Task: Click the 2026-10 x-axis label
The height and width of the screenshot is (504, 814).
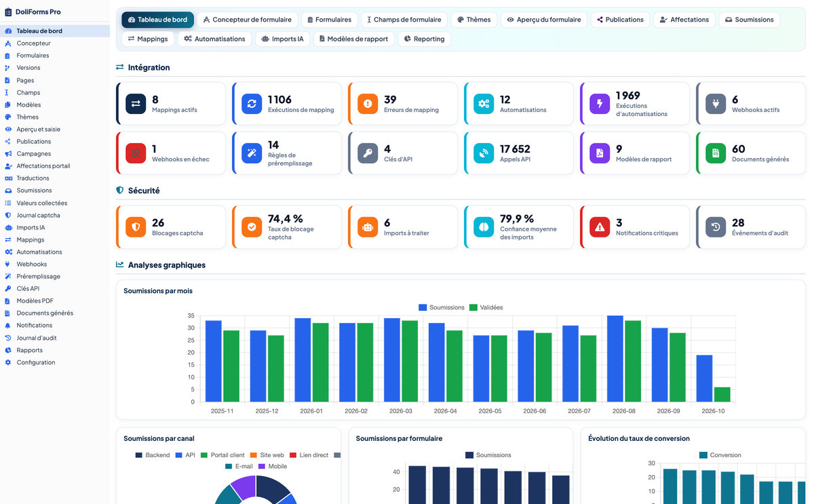Action: pos(714,411)
